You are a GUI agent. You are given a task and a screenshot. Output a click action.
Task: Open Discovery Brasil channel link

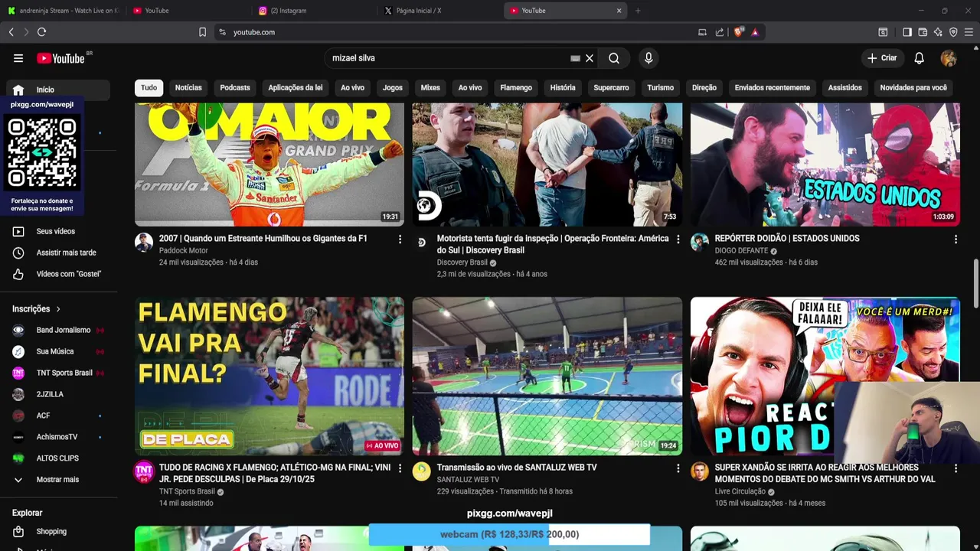[462, 262]
